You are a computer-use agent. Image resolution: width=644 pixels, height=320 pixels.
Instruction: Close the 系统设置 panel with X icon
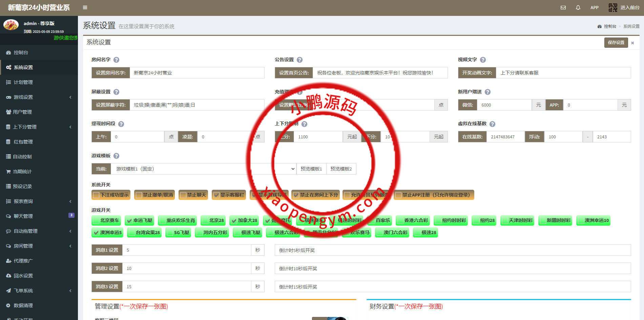pos(632,43)
